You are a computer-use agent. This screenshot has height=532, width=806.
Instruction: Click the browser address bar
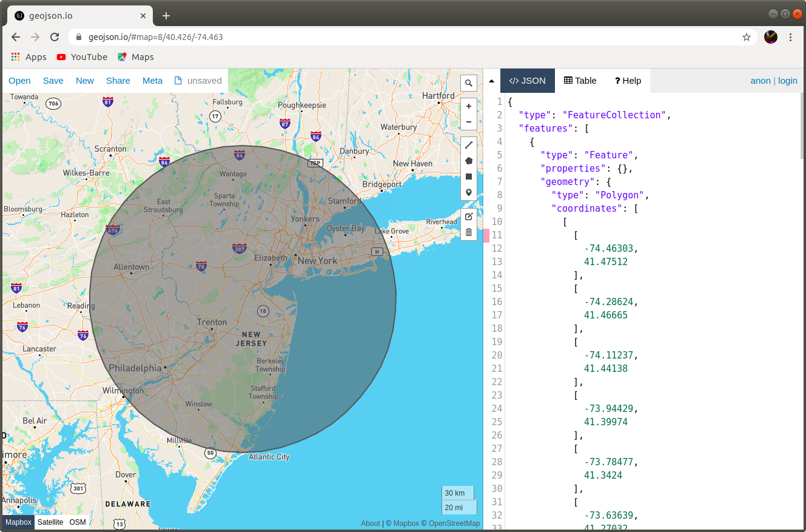(243, 37)
